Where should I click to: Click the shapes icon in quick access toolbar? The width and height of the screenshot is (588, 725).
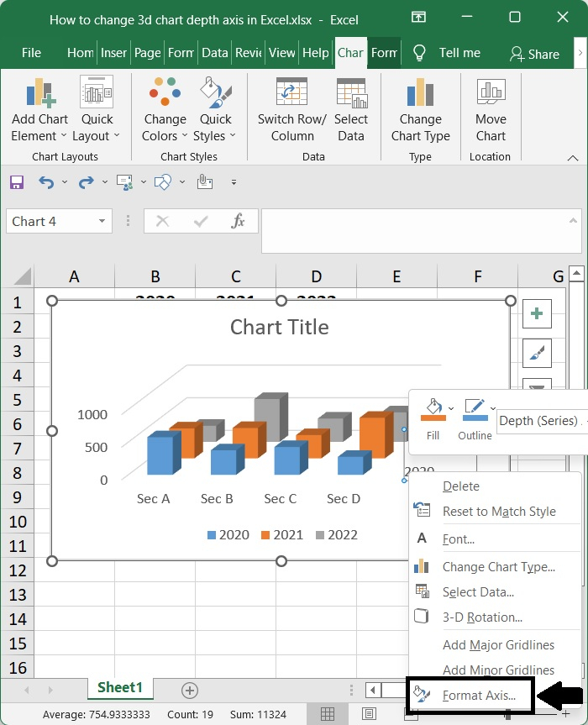click(x=163, y=182)
